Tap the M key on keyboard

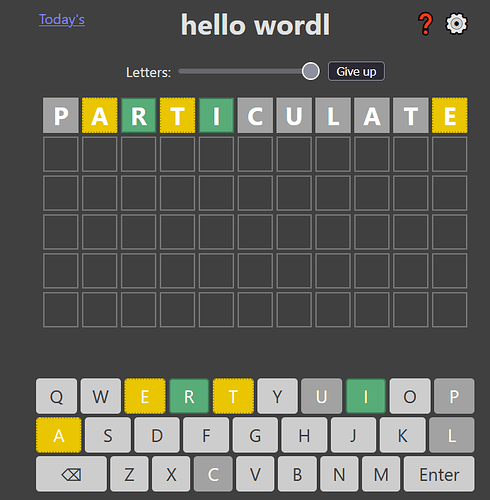point(381,474)
